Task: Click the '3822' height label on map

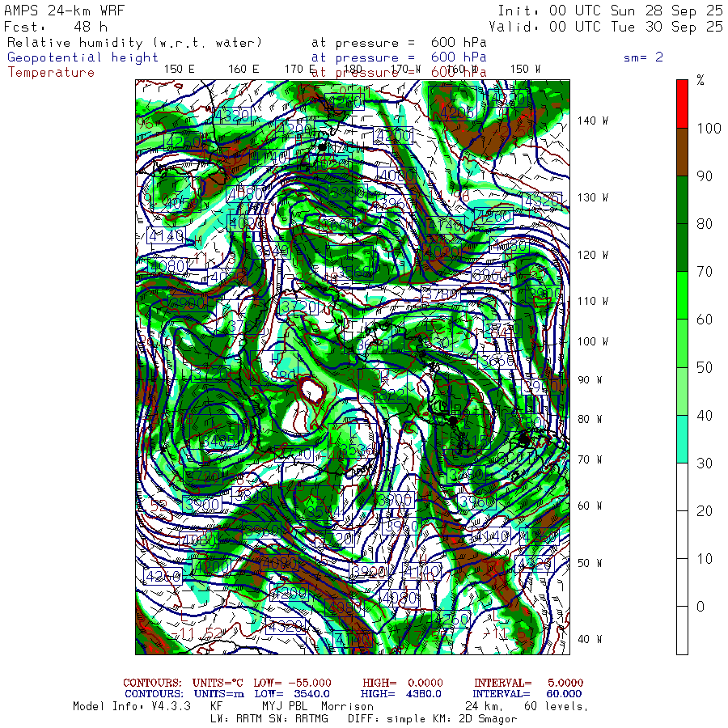Action: [390, 396]
